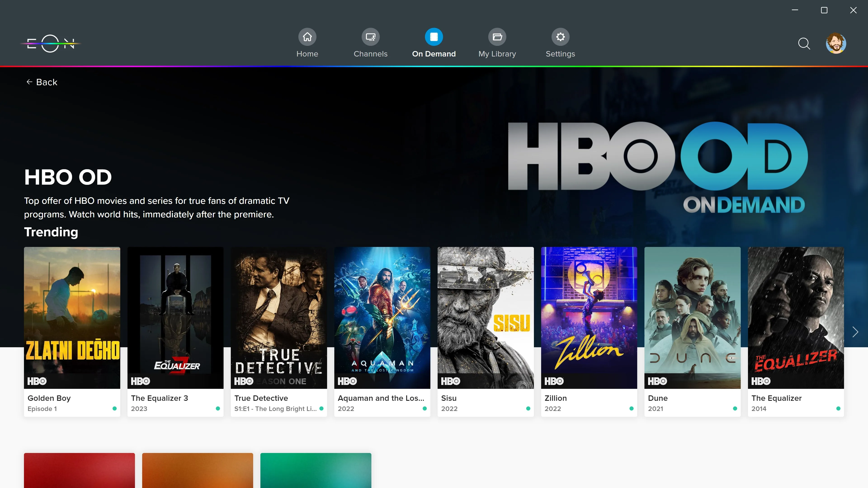
Task: Click the '2021' year under Dune
Action: click(655, 408)
